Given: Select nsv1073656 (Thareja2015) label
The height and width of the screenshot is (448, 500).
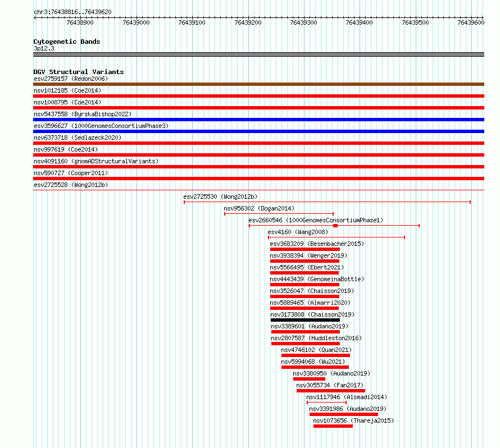Looking at the screenshot, I should click(x=353, y=420).
